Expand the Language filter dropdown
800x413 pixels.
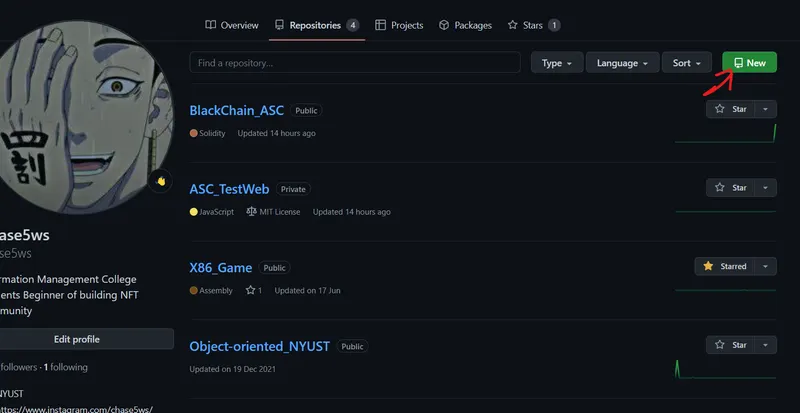coord(622,63)
